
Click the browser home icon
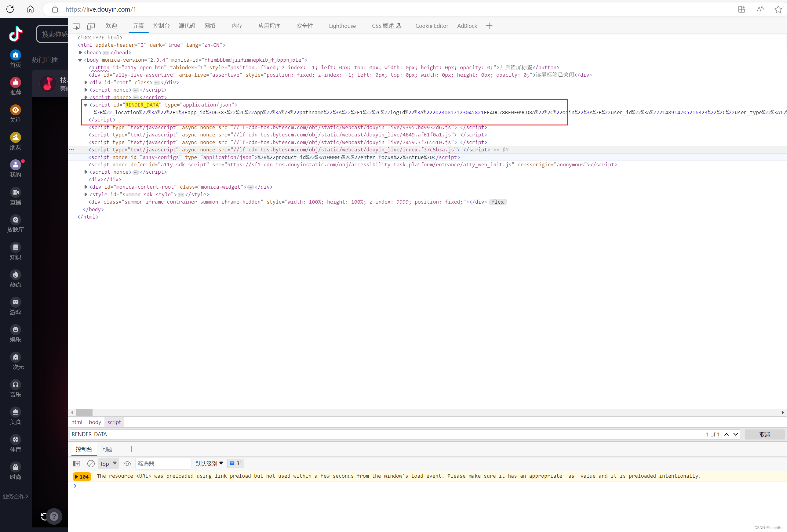click(30, 9)
